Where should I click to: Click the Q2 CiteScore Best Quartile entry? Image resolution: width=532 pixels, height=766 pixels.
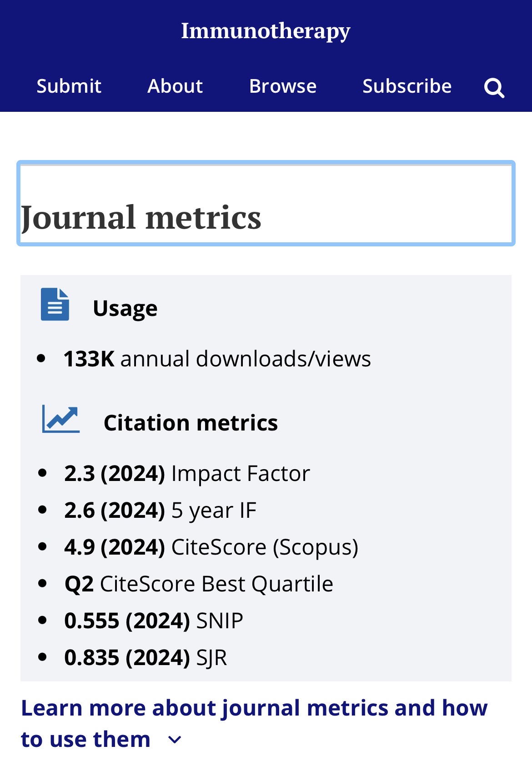click(x=199, y=584)
